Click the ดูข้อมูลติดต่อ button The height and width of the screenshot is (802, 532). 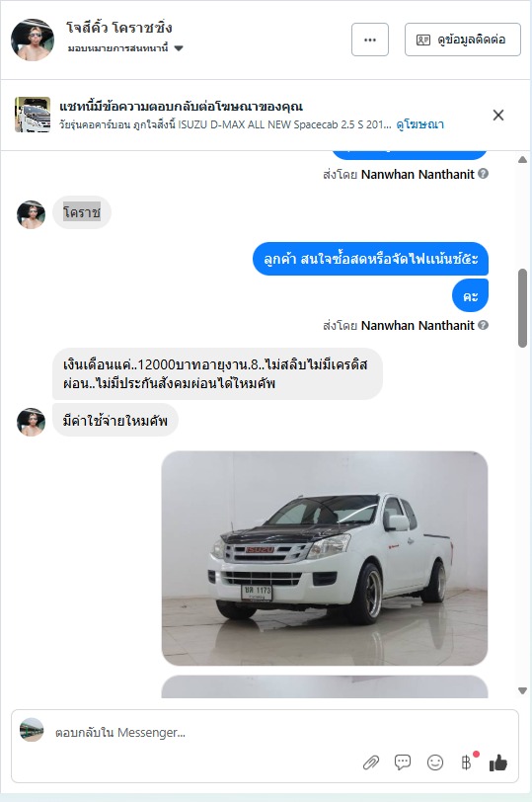(463, 40)
